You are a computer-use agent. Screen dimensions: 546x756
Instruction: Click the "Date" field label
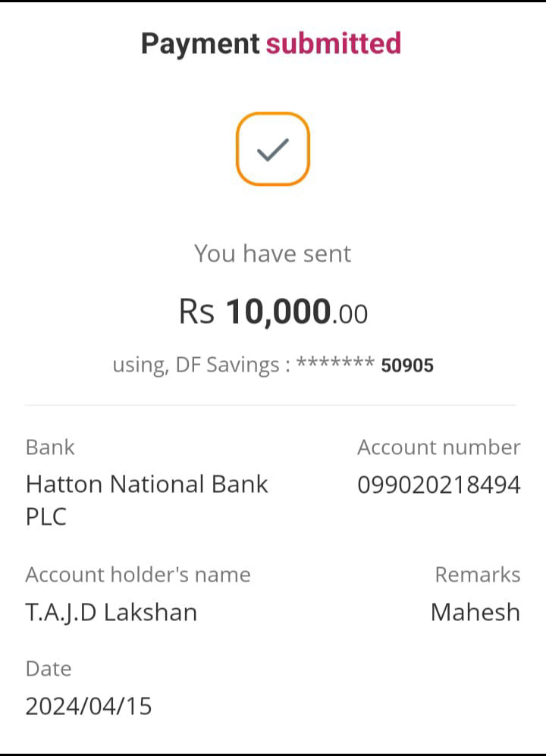coord(49,669)
